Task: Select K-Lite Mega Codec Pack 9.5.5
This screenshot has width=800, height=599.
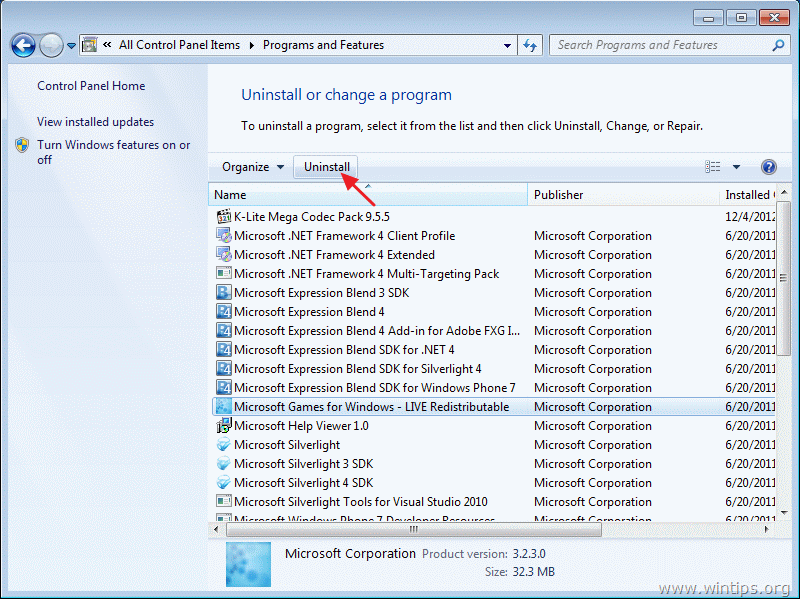Action: point(312,217)
